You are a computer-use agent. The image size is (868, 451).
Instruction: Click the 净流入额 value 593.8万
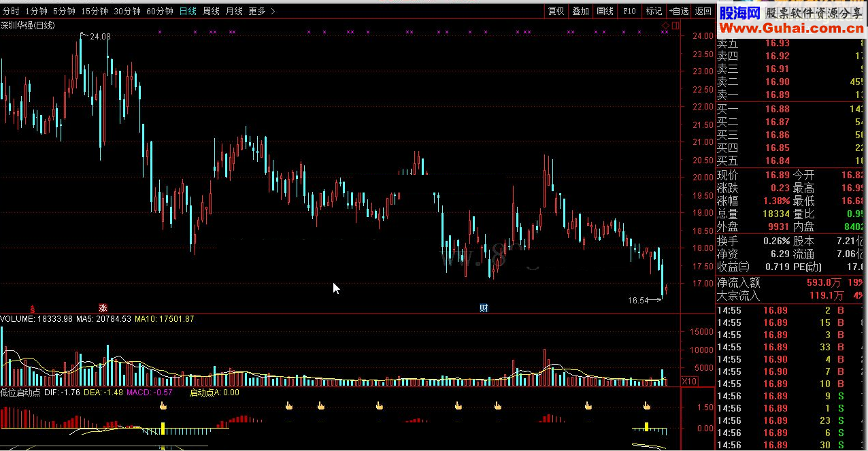click(x=824, y=282)
